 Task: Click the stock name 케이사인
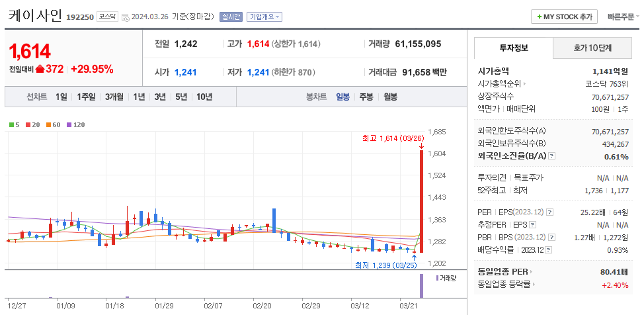pyautogui.click(x=35, y=16)
